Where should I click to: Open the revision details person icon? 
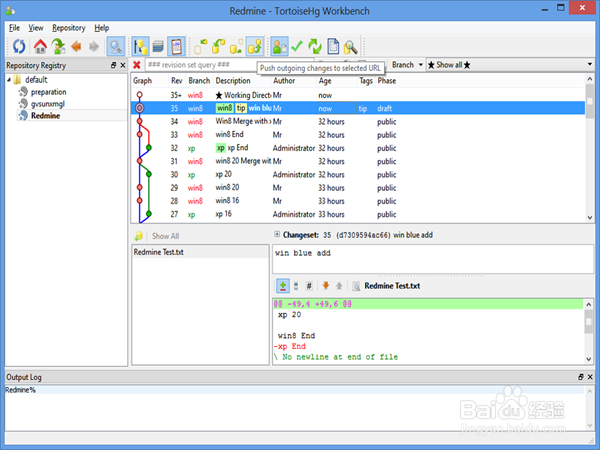[279, 47]
